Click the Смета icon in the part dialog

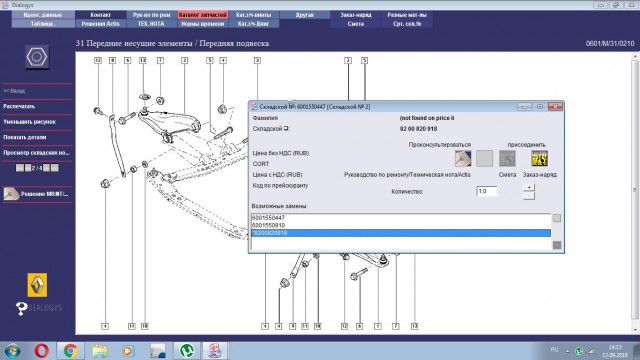pos(507,158)
